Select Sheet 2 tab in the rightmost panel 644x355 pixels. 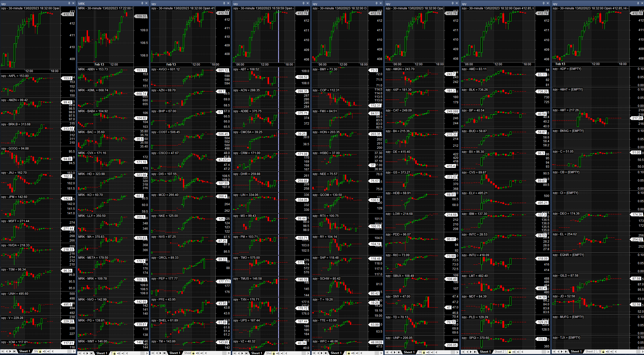click(590, 351)
